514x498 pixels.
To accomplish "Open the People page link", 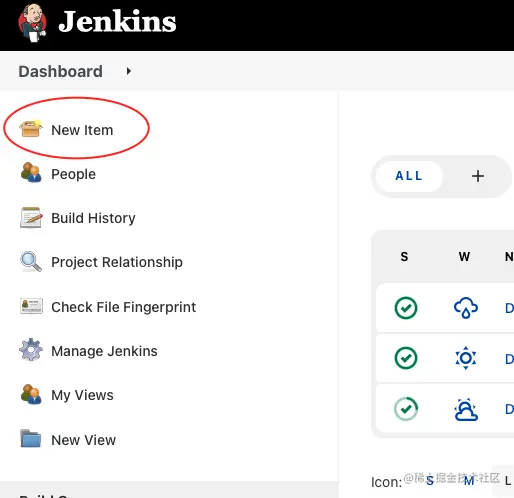I will 73,174.
